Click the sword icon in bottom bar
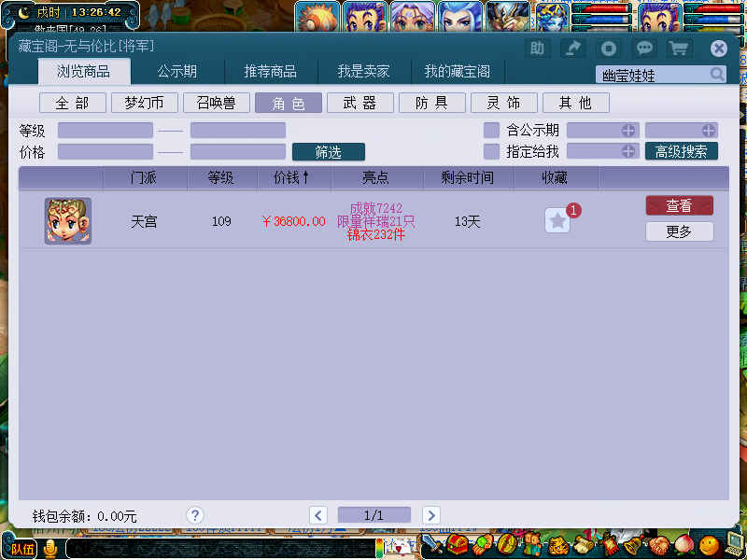747x560 pixels. (x=431, y=544)
